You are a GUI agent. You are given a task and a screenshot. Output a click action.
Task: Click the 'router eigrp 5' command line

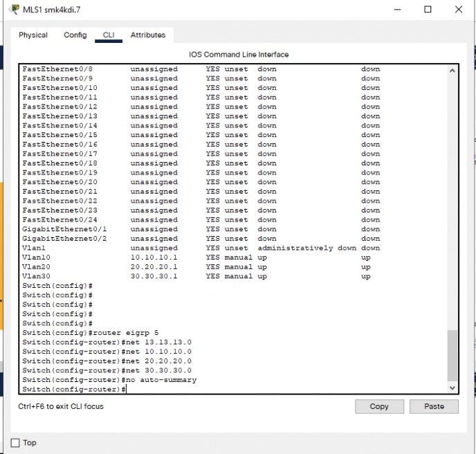click(x=91, y=333)
